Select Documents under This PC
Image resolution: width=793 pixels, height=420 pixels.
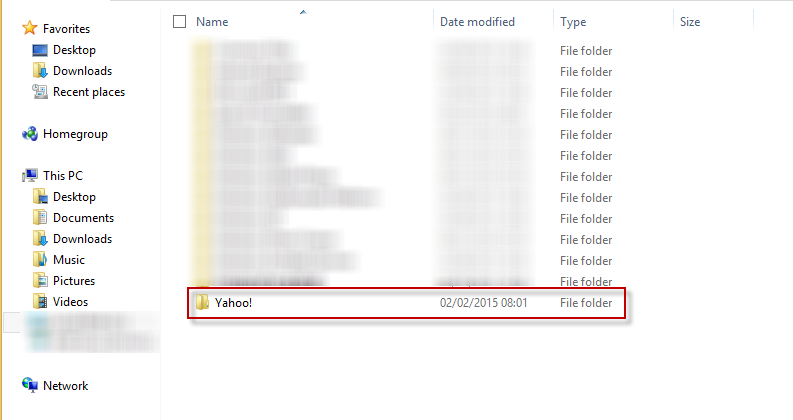point(83,218)
